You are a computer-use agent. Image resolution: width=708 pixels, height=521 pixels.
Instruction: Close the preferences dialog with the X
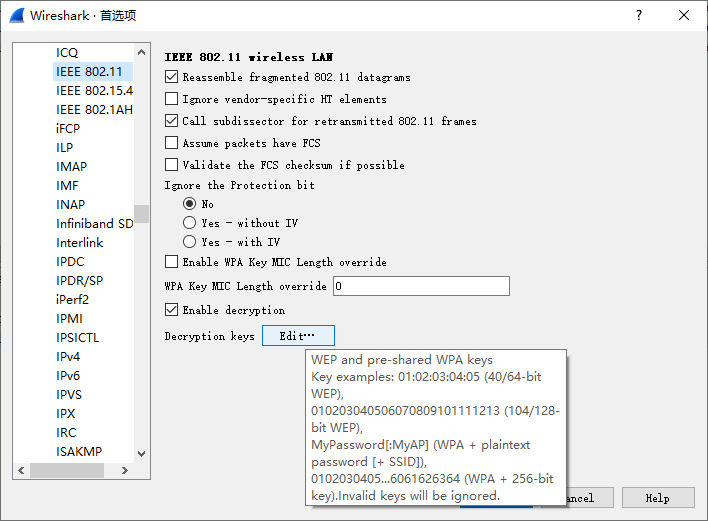684,15
